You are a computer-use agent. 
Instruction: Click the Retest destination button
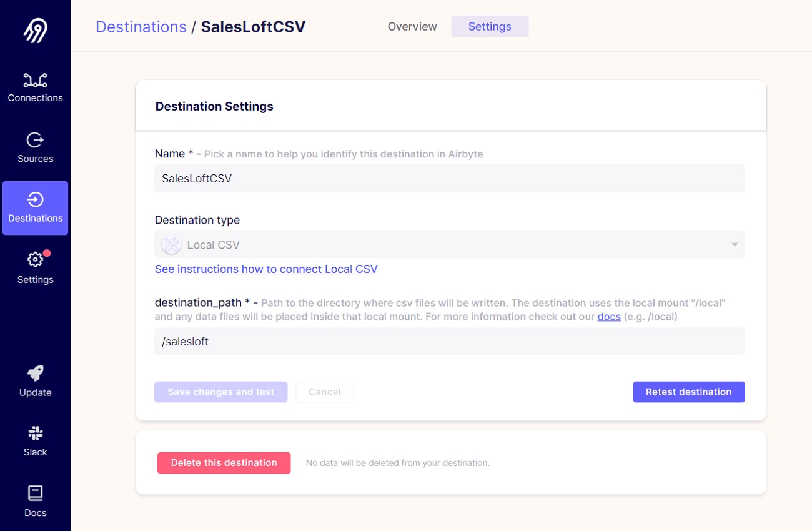(x=688, y=392)
